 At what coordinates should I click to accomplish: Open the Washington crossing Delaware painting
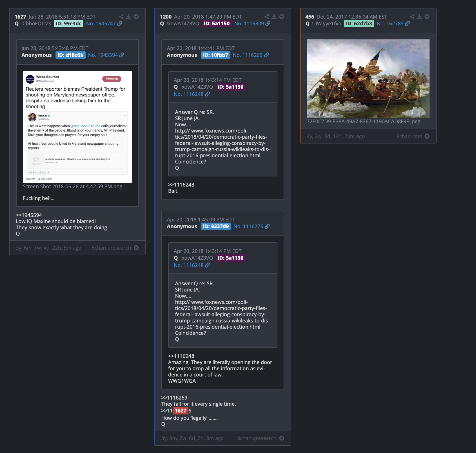368,79
